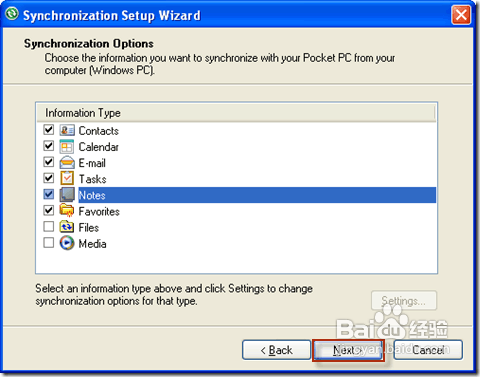
Task: Uncheck the E-mail checkbox
Action: (49, 162)
